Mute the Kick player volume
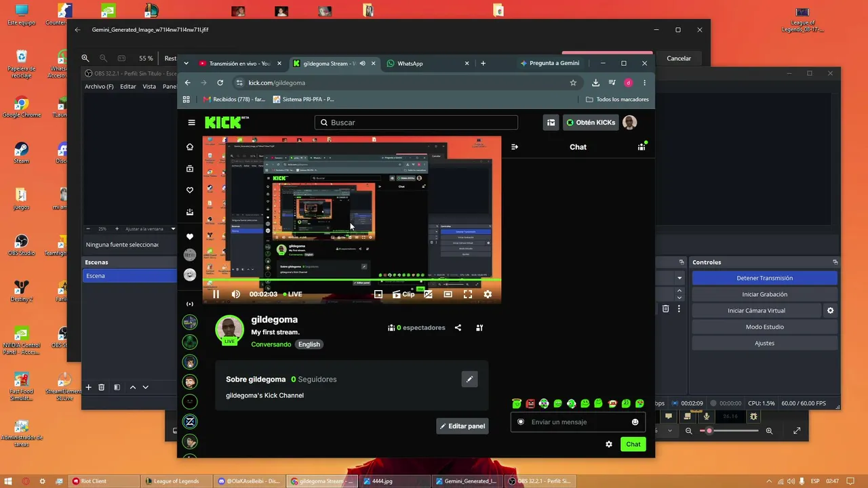Screen dimensions: 868x488 pos(235,294)
